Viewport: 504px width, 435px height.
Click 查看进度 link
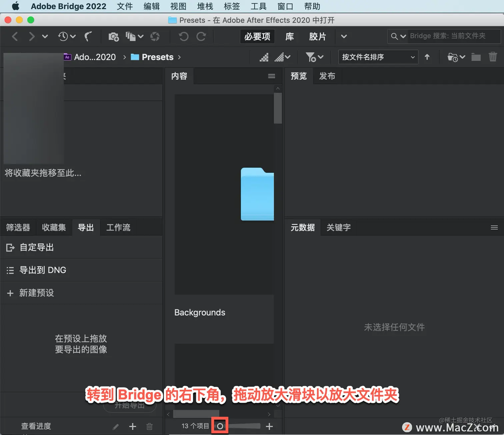pyautogui.click(x=36, y=426)
